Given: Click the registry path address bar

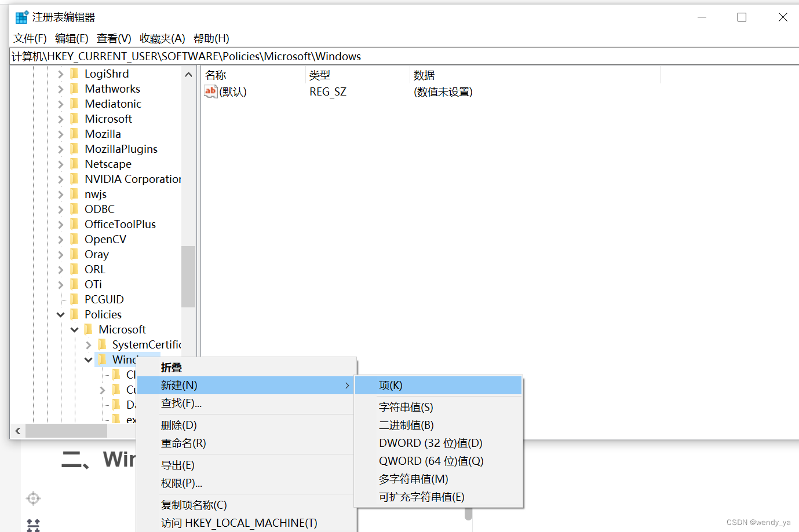Looking at the screenshot, I should pos(404,56).
